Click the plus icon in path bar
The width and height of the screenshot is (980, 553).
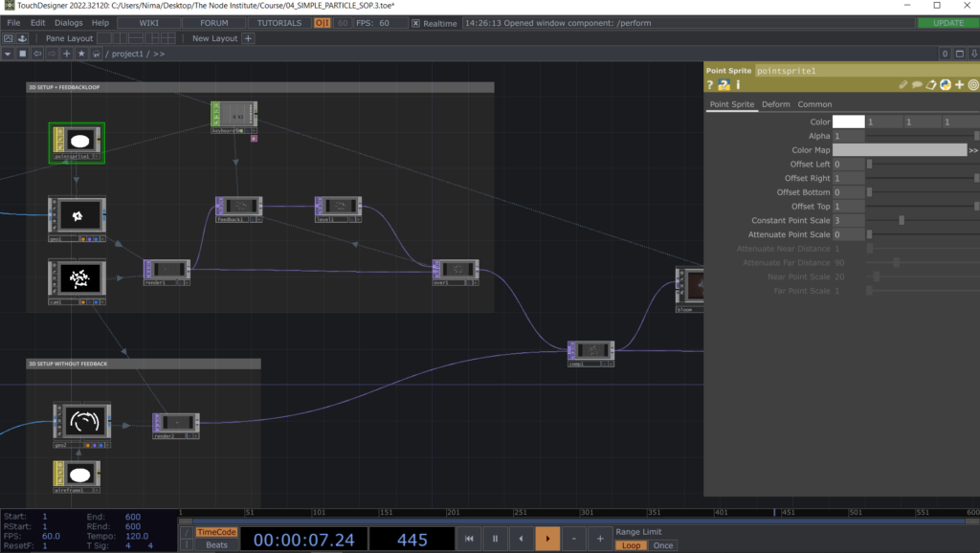tap(67, 54)
